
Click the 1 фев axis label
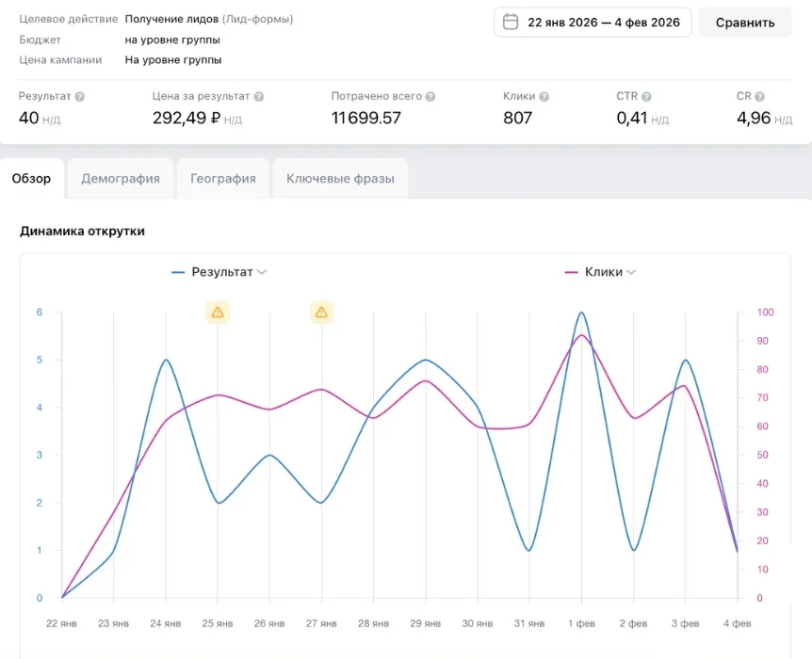[x=581, y=623]
